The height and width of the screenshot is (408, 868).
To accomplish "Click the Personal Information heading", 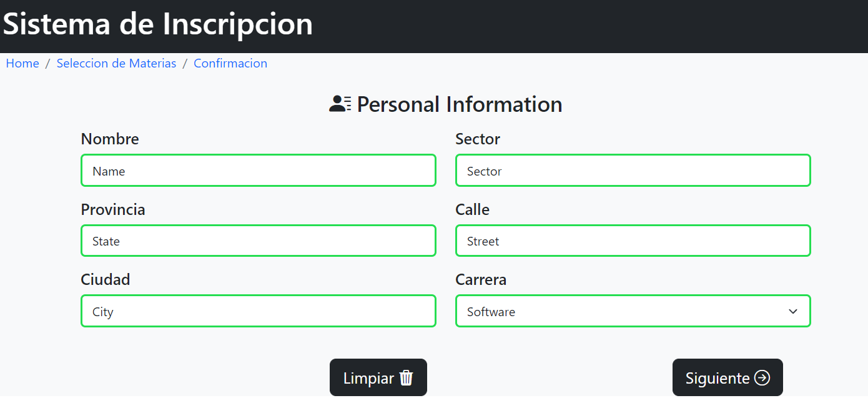I will (x=459, y=104).
